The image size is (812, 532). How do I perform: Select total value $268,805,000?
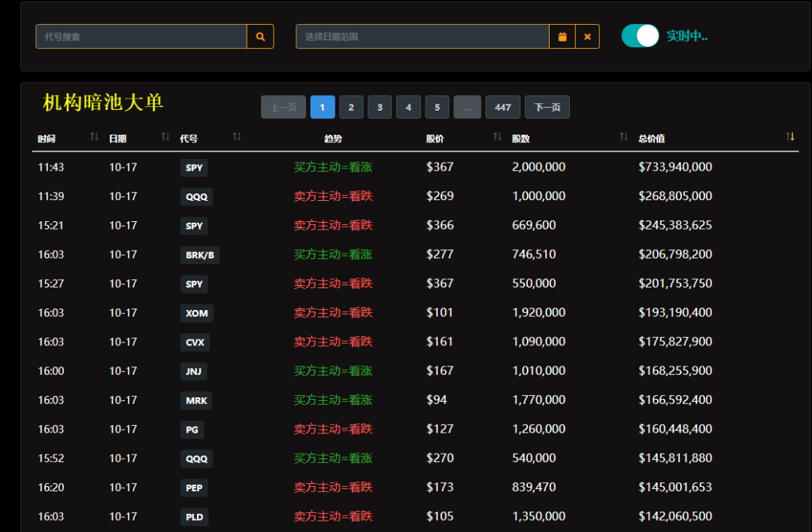coord(675,196)
